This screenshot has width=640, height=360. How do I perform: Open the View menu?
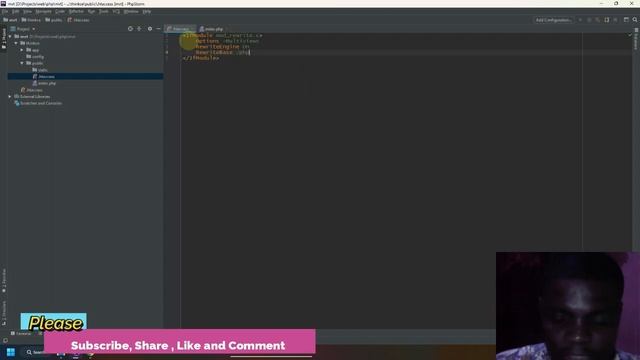(x=27, y=11)
